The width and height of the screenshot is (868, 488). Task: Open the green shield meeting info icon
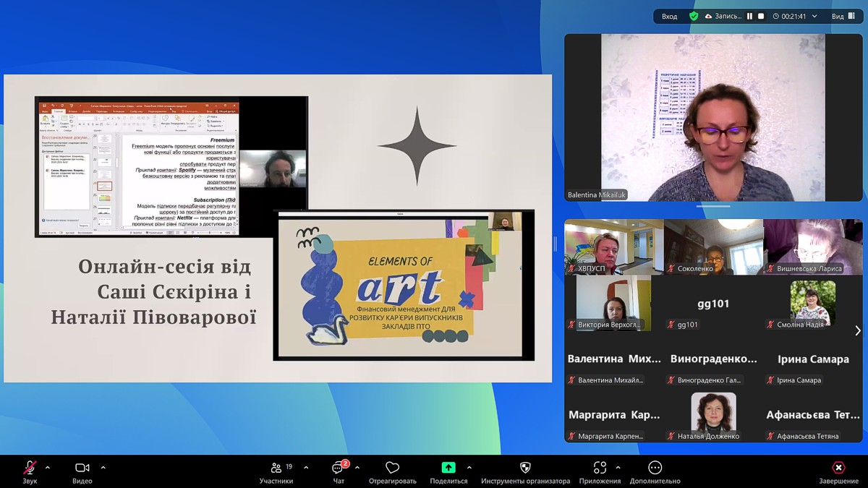click(x=694, y=16)
